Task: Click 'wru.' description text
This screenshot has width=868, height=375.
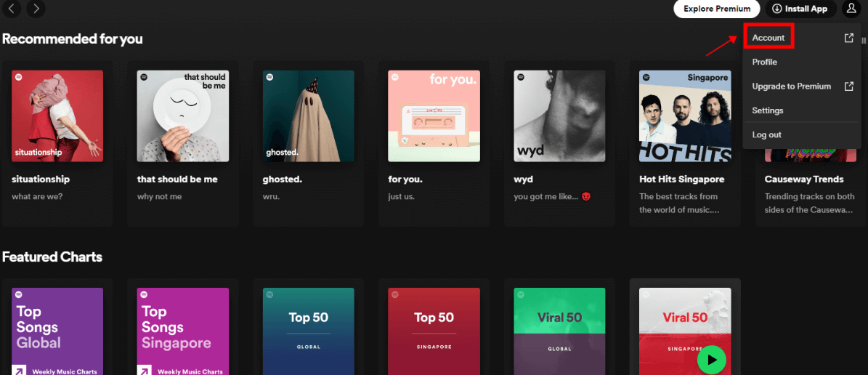Action: point(271,197)
